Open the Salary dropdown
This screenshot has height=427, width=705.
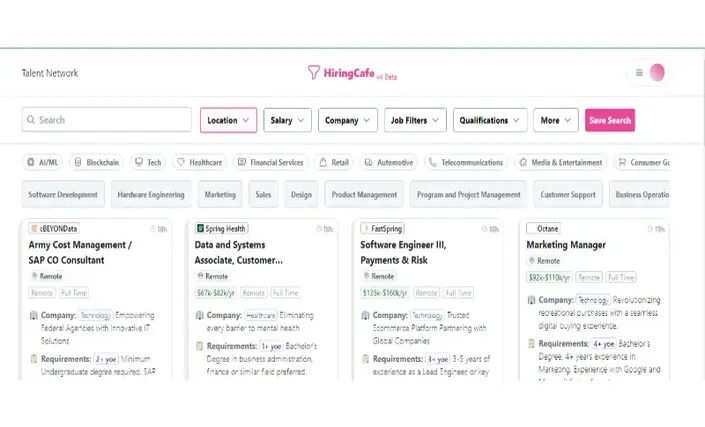[287, 120]
